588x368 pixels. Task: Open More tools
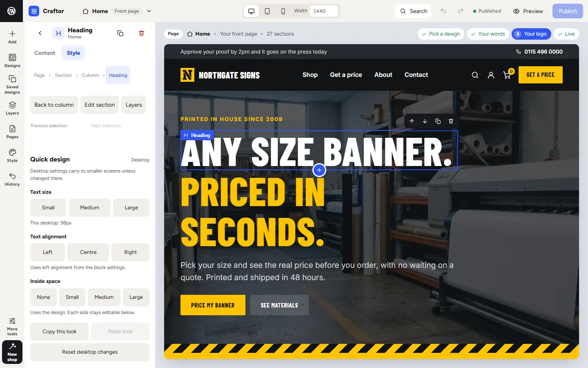coord(12,326)
